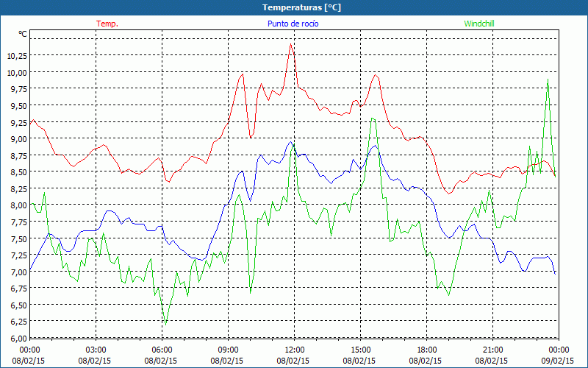The width and height of the screenshot is (588, 368).
Task: Click the 06:00 time axis label
Action: pyautogui.click(x=162, y=350)
